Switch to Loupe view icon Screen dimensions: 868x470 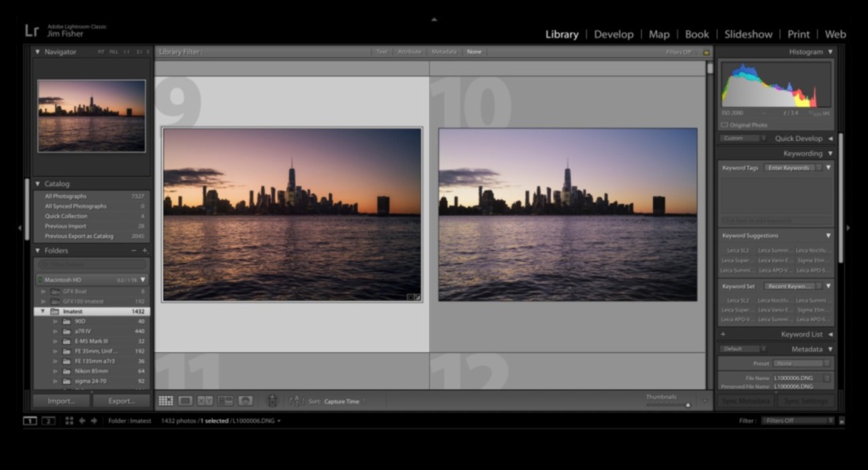[186, 401]
